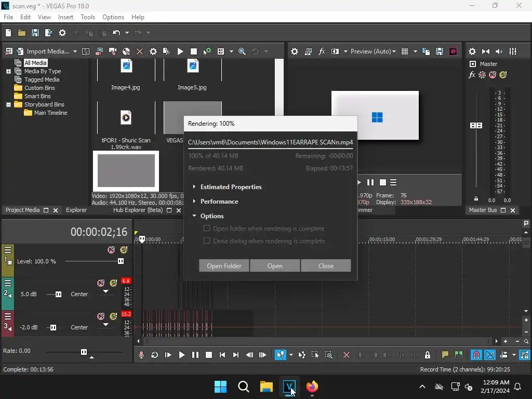Image resolution: width=532 pixels, height=399 pixels.
Task: Open the Preview (Auto) quality dropdown
Action: pyautogui.click(x=373, y=51)
